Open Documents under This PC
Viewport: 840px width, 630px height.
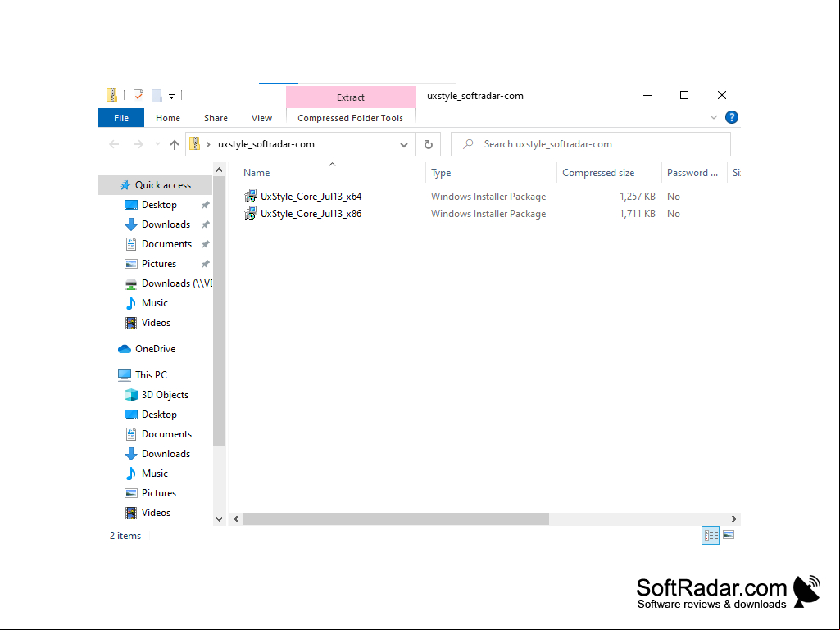tap(166, 434)
